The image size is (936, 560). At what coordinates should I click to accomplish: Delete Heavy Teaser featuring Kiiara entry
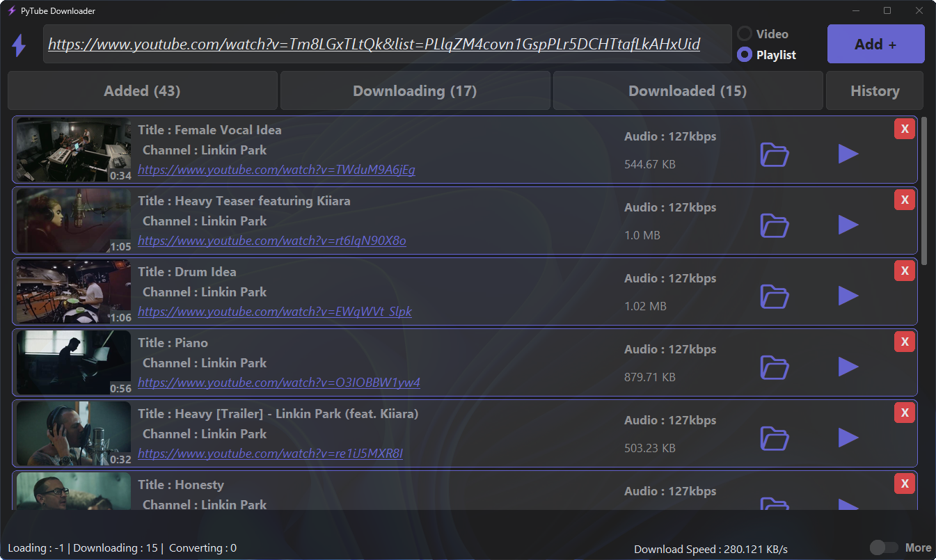[905, 200]
